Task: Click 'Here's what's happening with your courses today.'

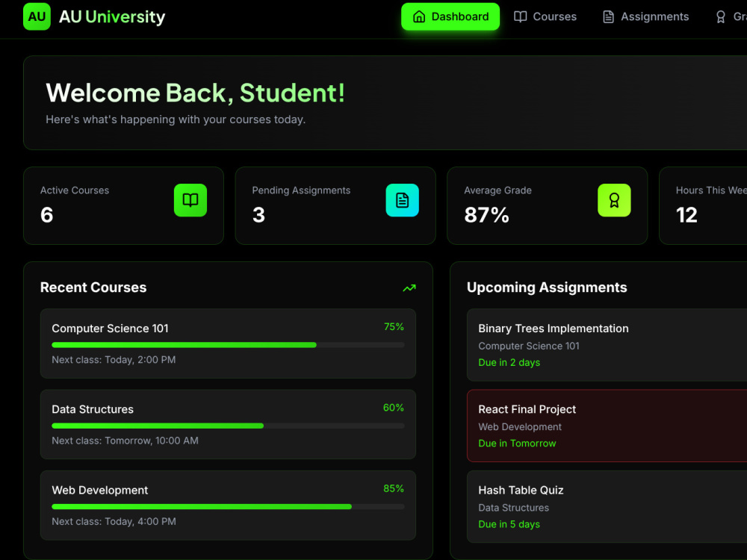Action: [x=176, y=119]
